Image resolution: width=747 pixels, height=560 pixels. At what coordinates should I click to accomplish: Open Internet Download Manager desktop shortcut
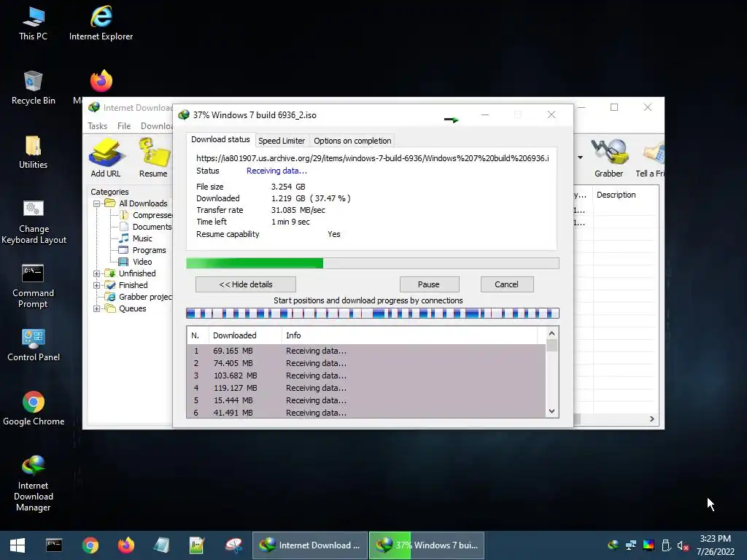tap(33, 483)
